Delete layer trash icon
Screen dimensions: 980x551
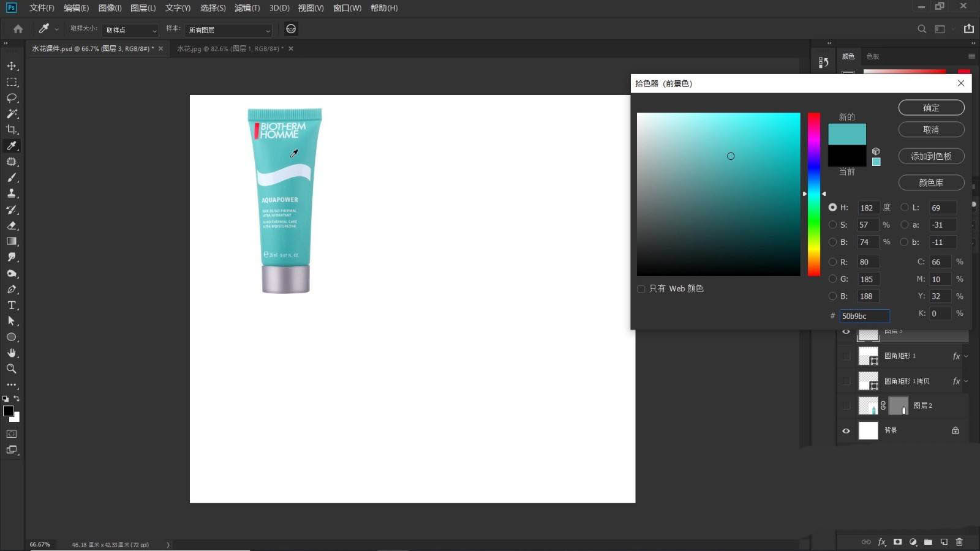click(959, 542)
